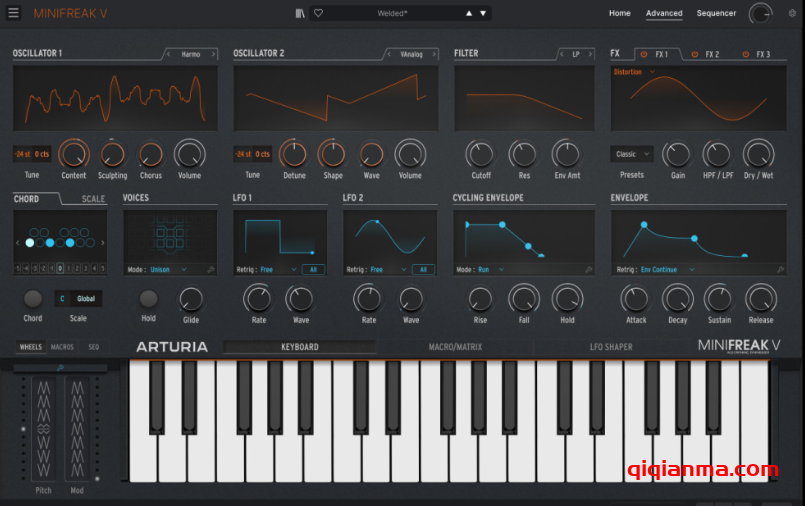The image size is (805, 506).
Task: Click the Oscillator 1 tune value field
Action: 32,154
